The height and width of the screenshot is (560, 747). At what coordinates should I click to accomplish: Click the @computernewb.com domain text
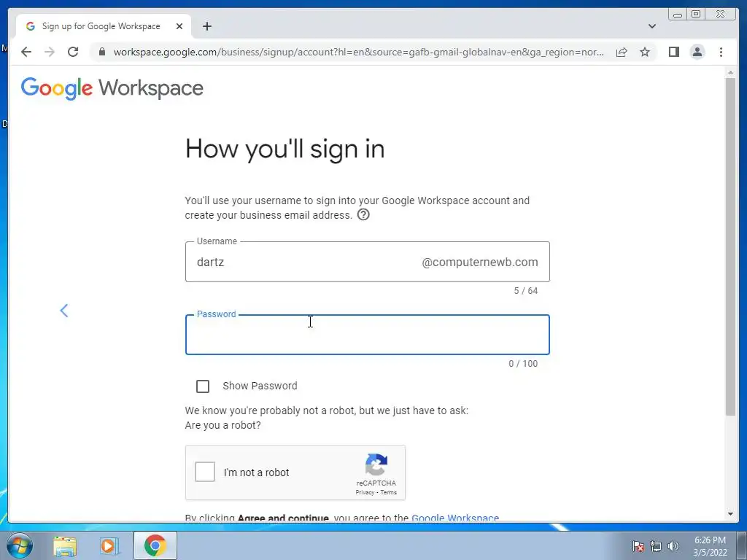click(480, 262)
